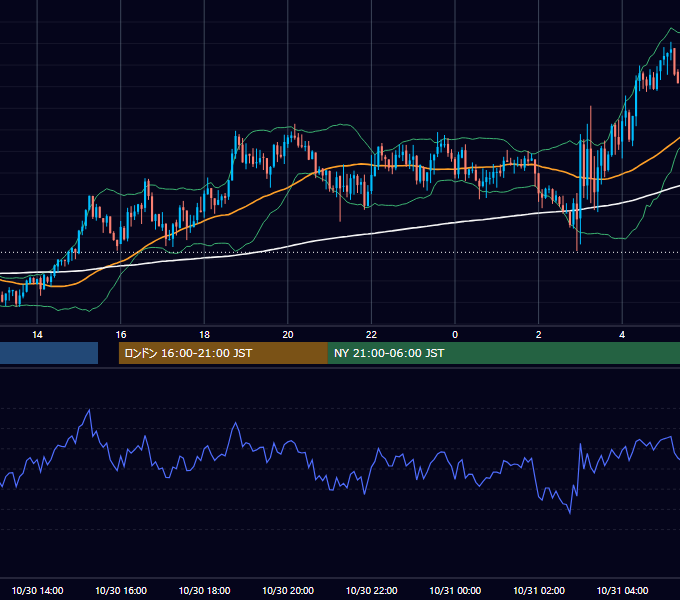680x600 pixels.
Task: Click the 10/31 02:00 date label
Action: pyautogui.click(x=539, y=590)
